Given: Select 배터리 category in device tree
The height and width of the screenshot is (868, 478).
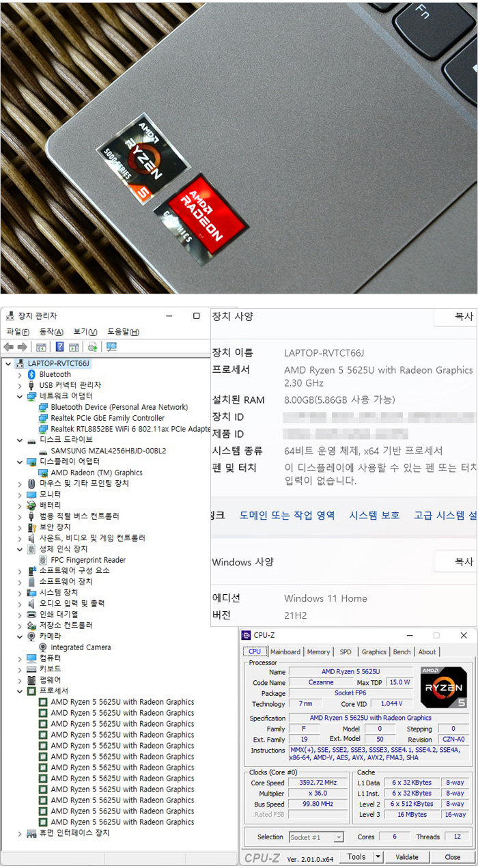Looking at the screenshot, I should click(x=50, y=505).
